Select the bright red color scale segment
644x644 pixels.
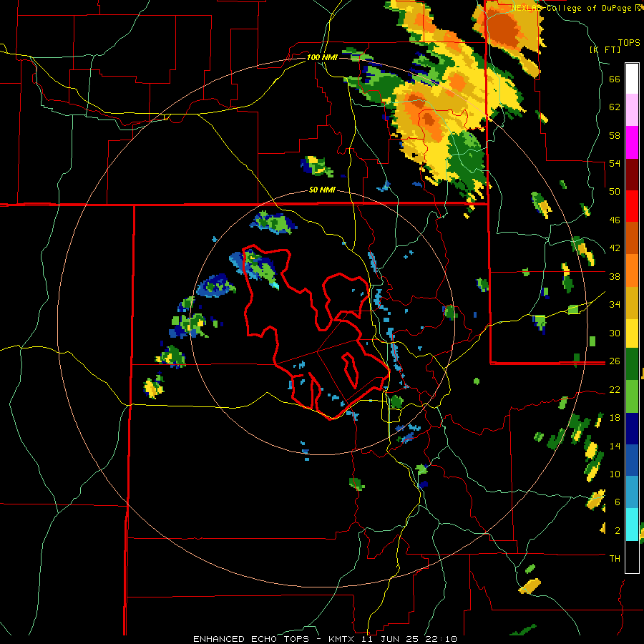632,206
